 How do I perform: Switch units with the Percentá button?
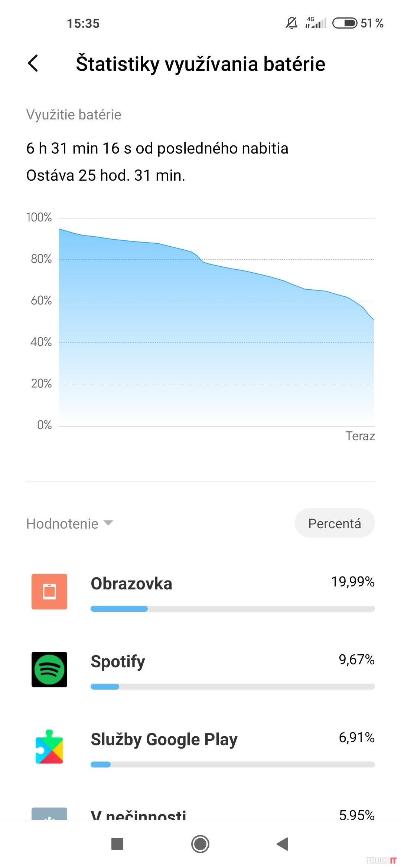click(335, 523)
